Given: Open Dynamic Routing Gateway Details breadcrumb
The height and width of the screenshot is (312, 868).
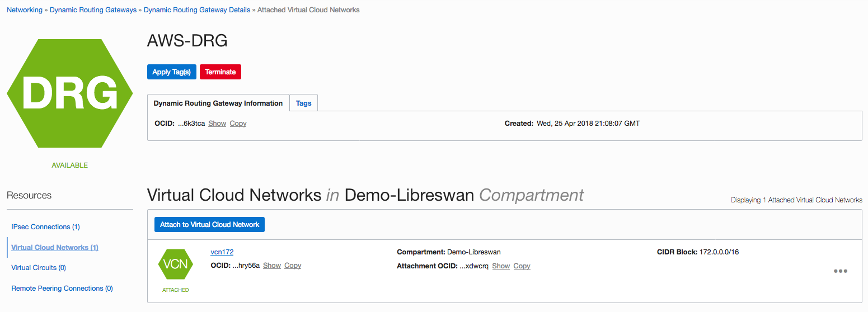Looking at the screenshot, I should 197,10.
